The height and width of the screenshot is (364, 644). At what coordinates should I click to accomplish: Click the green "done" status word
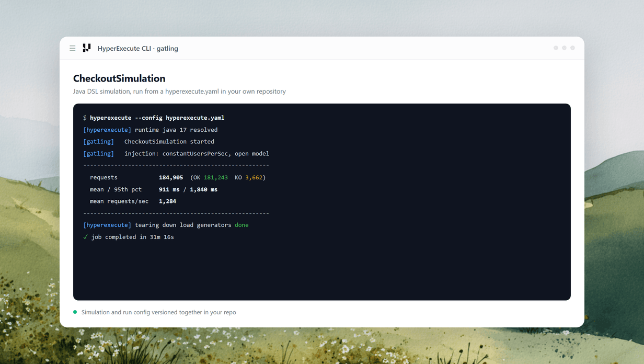[x=241, y=225]
